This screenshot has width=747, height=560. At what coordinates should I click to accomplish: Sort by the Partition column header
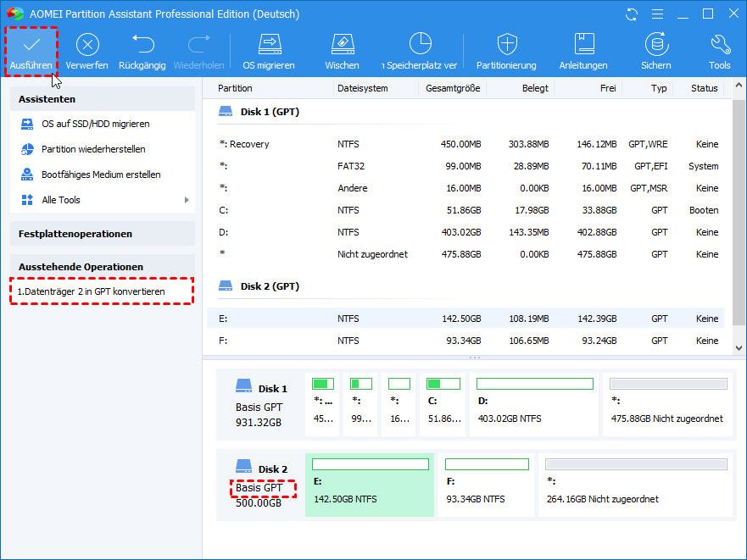click(235, 88)
